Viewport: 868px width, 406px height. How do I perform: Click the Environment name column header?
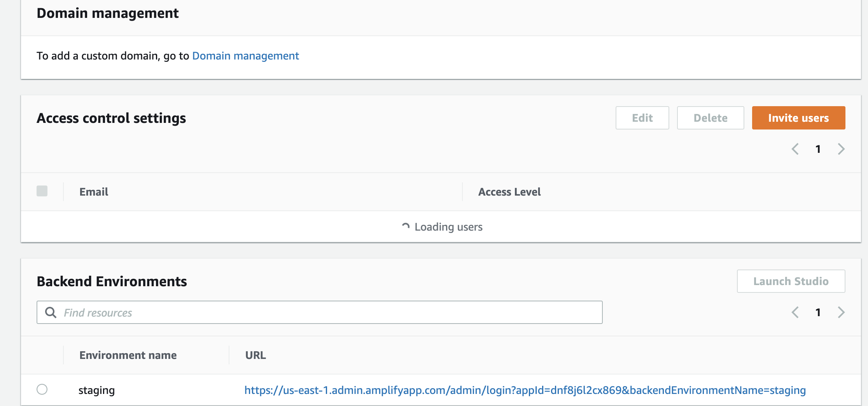[128, 355]
